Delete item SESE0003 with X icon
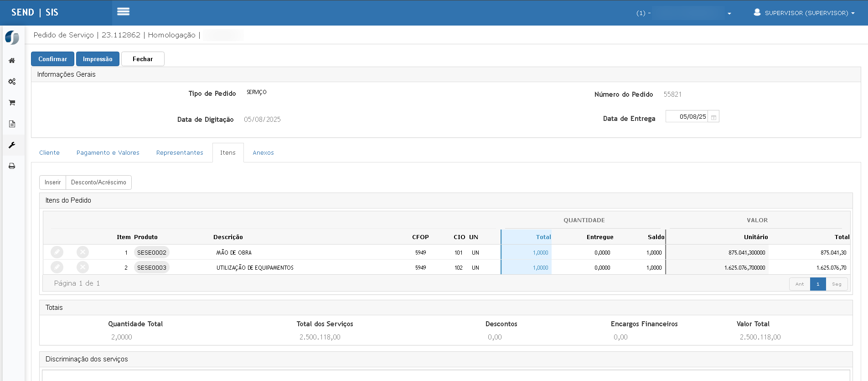 [x=83, y=267]
